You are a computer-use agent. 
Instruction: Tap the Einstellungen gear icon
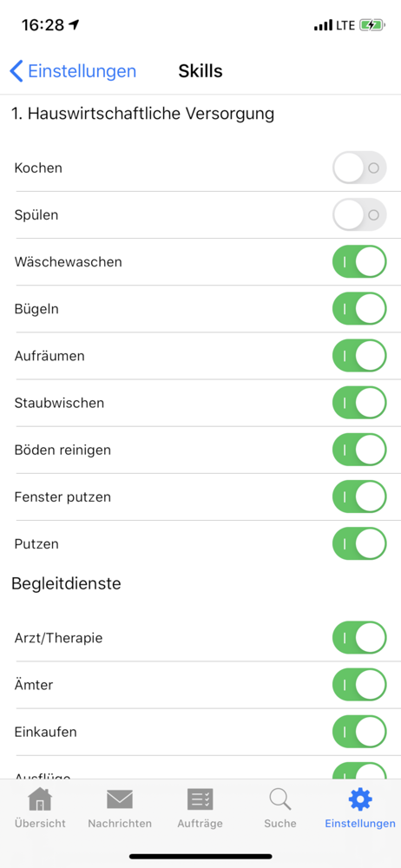360,799
